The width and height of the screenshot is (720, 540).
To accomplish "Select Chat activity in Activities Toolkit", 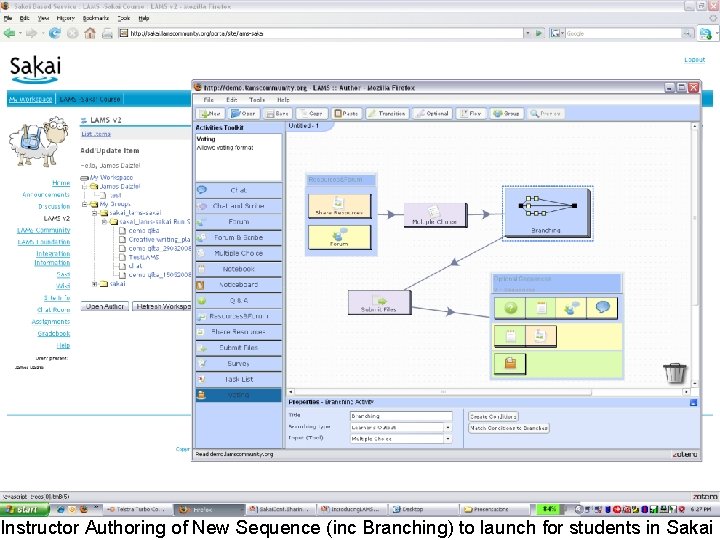I will pos(238,190).
